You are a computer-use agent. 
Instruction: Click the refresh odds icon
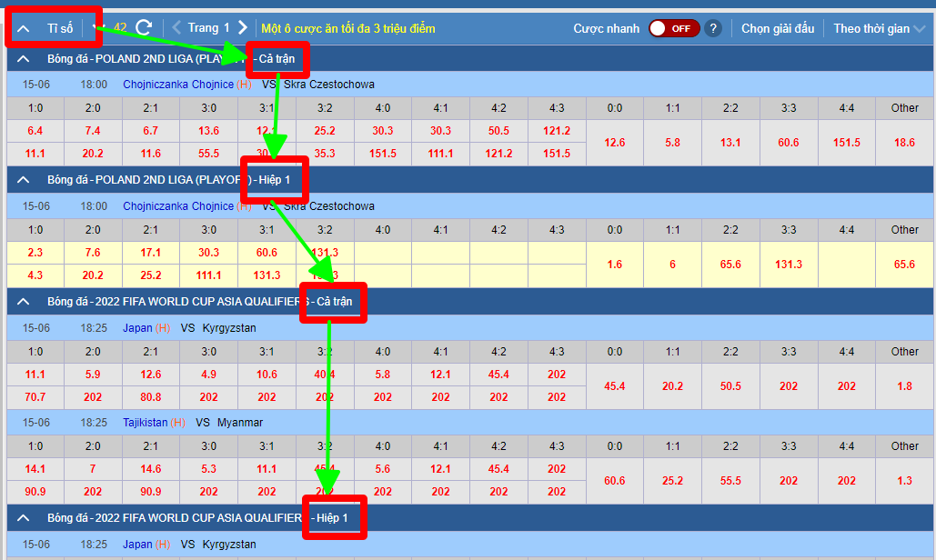(x=143, y=28)
